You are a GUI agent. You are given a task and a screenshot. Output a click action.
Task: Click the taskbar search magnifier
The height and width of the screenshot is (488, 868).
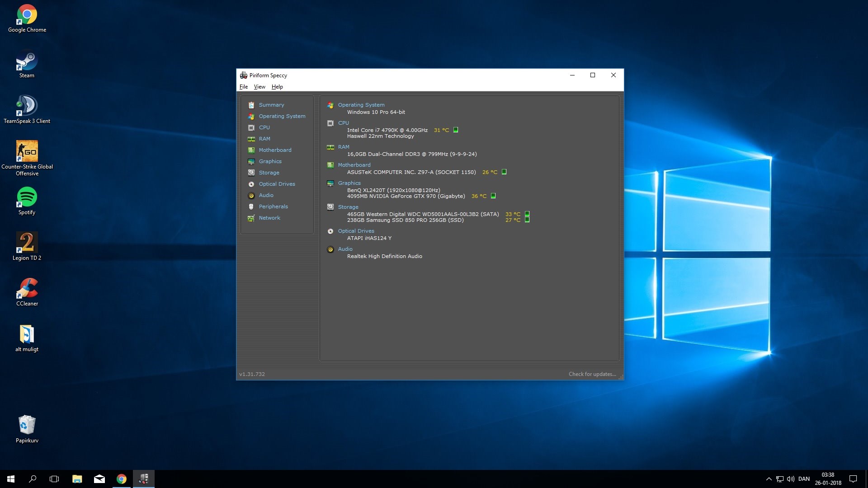33,479
